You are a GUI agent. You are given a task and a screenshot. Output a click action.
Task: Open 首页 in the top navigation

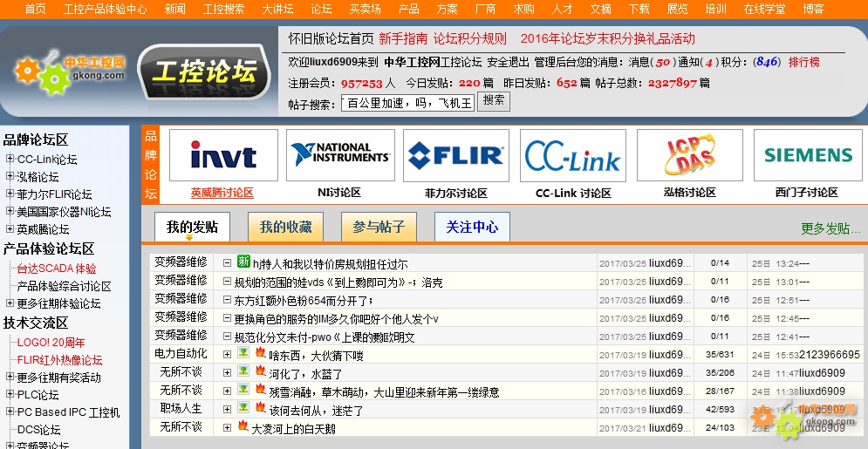[x=36, y=9]
